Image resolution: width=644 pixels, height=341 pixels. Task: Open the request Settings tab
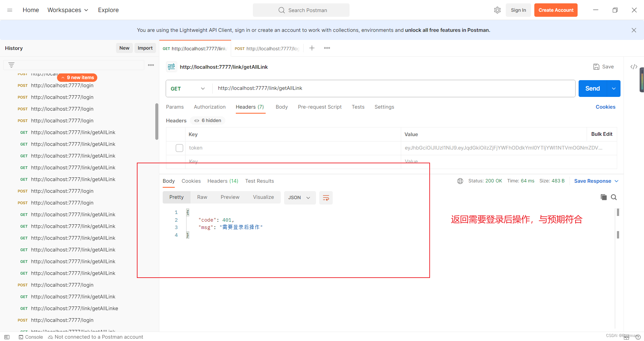coord(384,107)
